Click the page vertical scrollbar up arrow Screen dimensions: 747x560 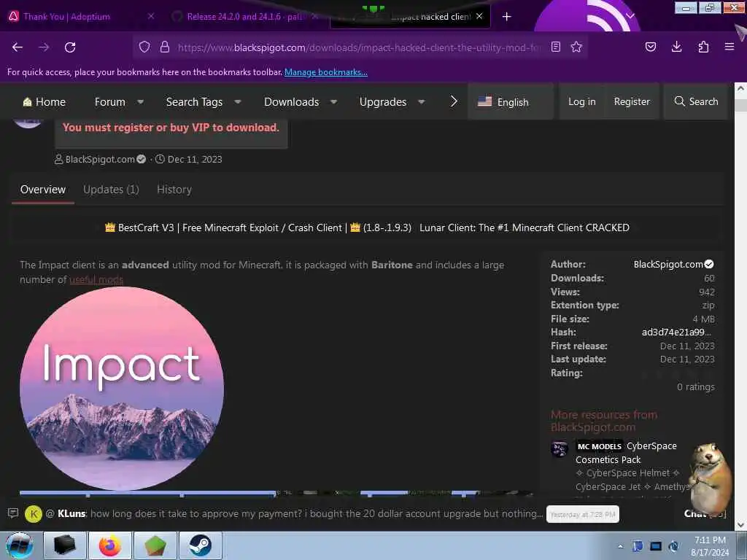(x=740, y=88)
